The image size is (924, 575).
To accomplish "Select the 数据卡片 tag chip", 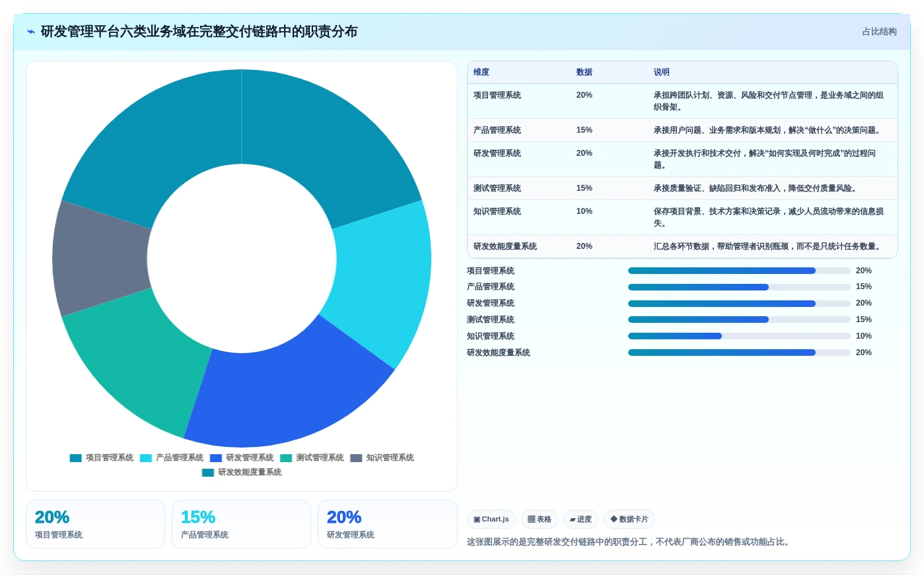I will pos(629,520).
